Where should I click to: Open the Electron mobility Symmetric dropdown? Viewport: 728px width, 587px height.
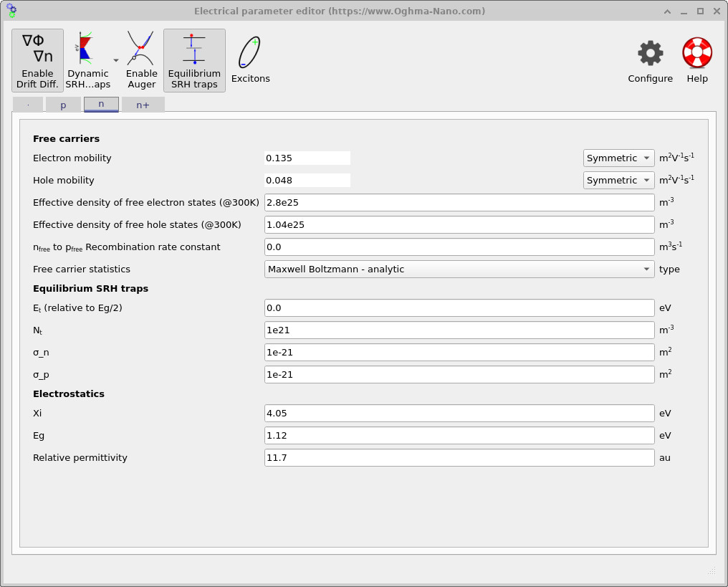pos(618,158)
